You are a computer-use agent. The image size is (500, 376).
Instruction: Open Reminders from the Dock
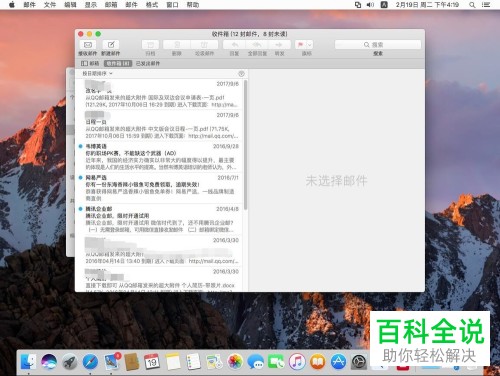pos(193,362)
